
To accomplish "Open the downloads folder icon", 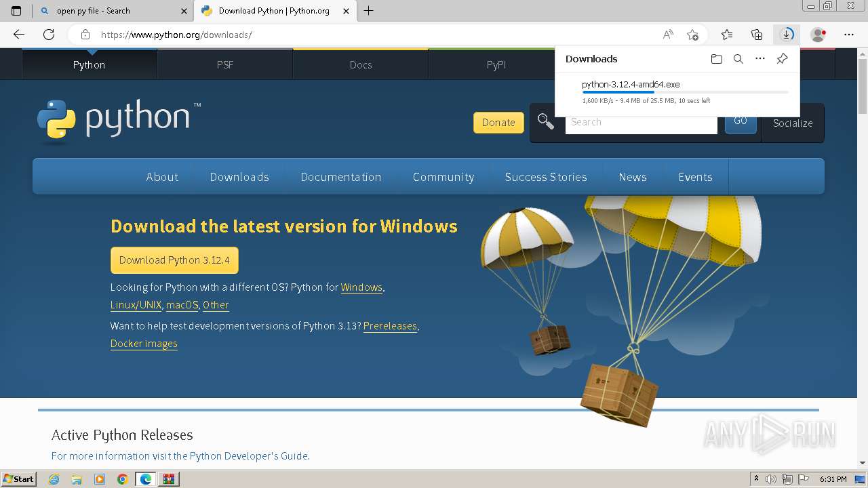I will [717, 59].
